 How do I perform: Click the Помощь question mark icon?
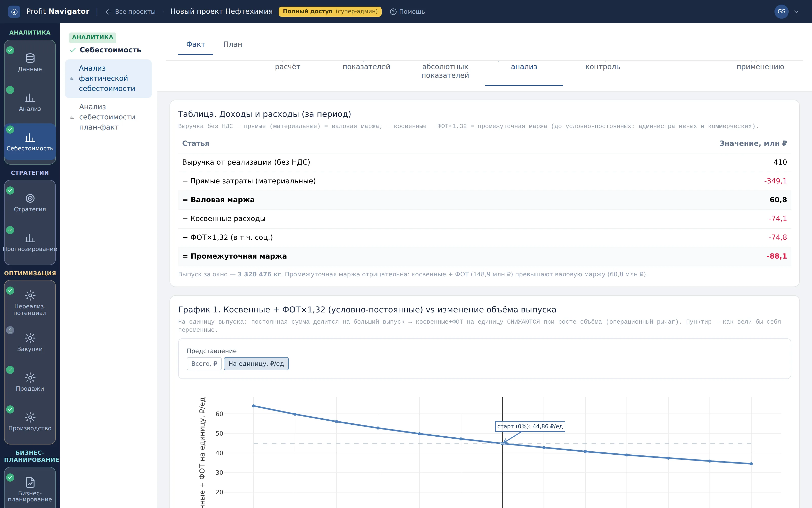[393, 12]
